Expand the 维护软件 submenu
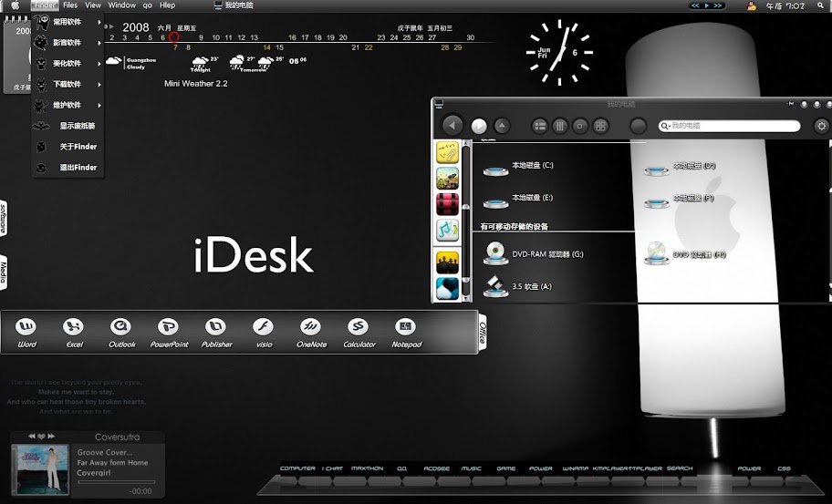This screenshot has height=504, width=832. coord(68,105)
